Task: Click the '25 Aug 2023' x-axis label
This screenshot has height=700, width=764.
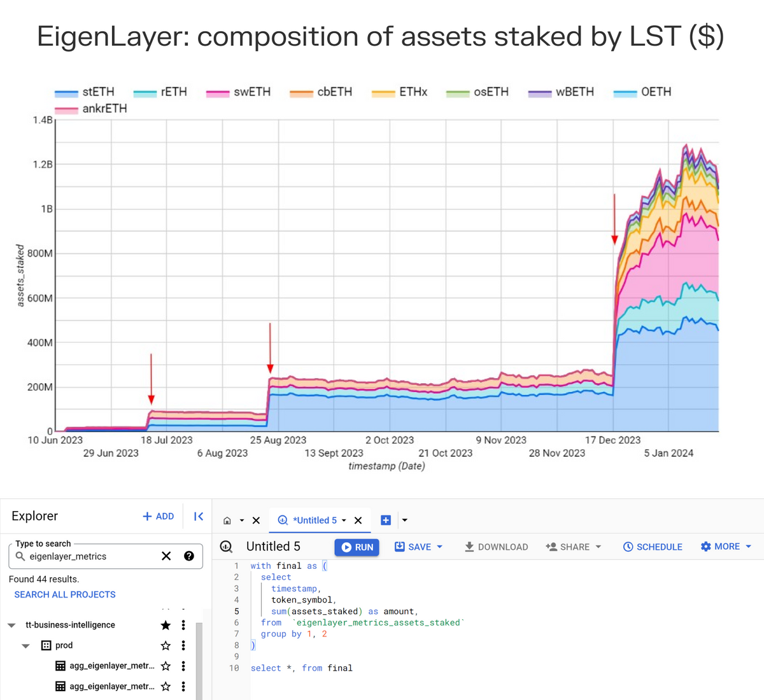Action: click(278, 440)
